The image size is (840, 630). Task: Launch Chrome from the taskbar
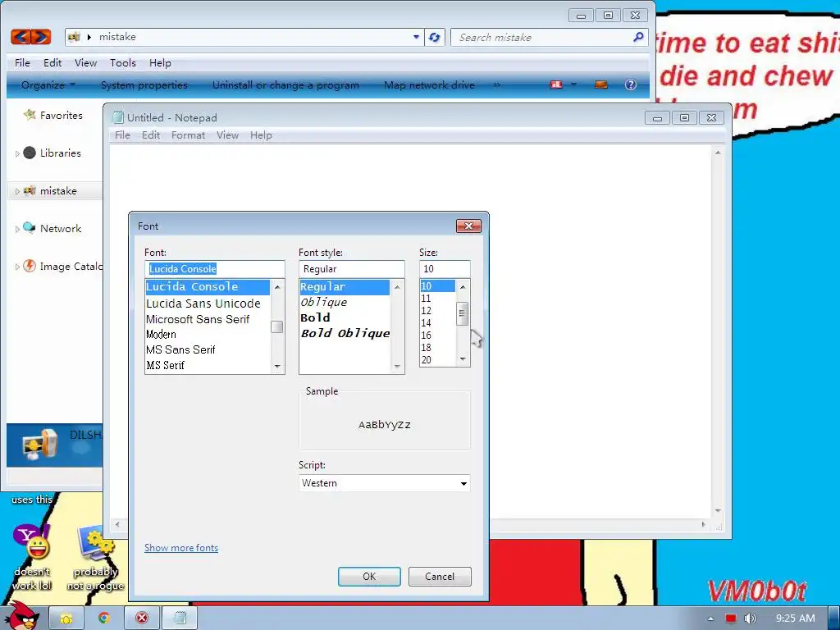pyautogui.click(x=104, y=619)
